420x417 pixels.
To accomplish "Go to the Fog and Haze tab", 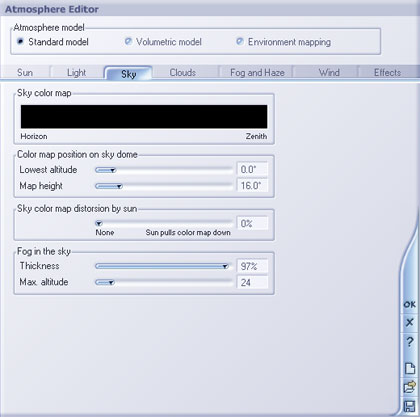I will pos(257,72).
